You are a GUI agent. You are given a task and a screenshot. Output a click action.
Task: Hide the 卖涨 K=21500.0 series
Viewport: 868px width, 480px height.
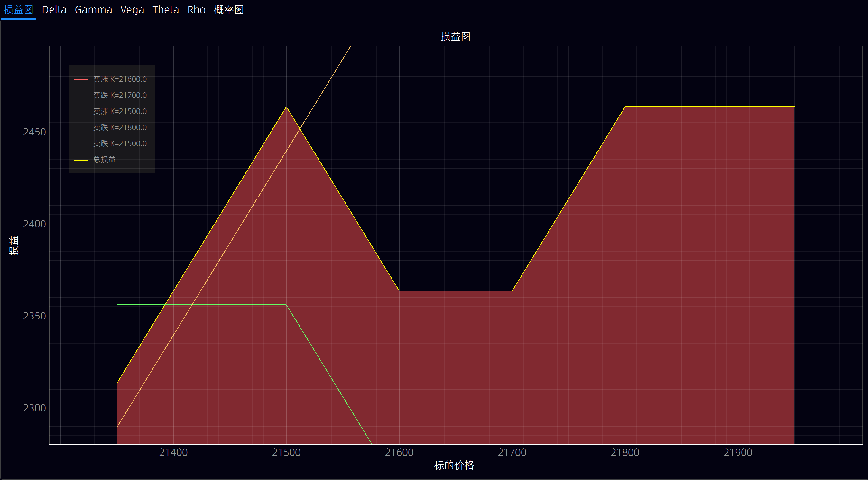[120, 112]
